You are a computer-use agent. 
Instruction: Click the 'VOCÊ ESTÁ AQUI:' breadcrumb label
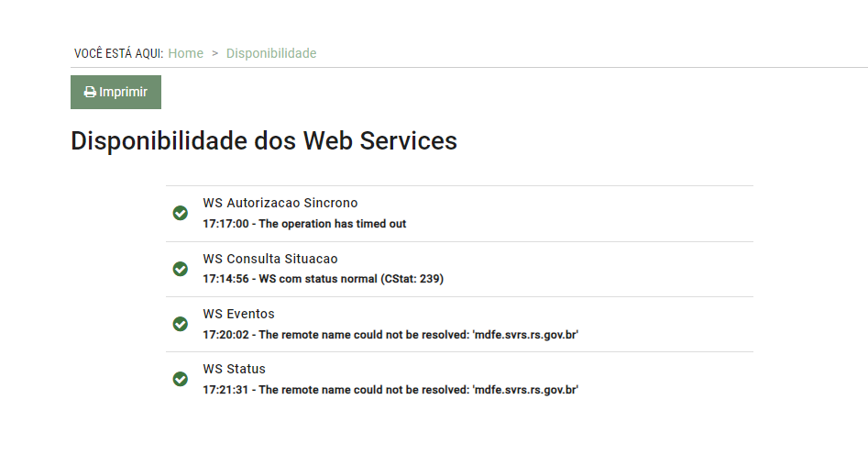pyautogui.click(x=119, y=54)
